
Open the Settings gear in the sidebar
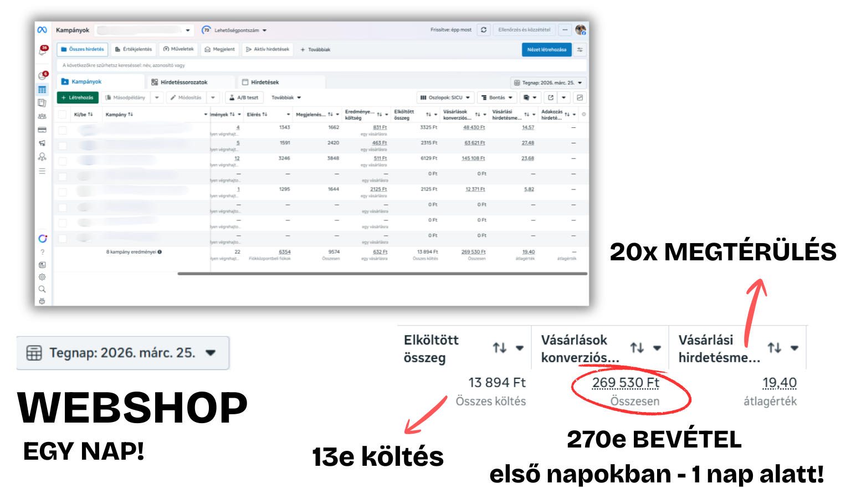(x=42, y=277)
